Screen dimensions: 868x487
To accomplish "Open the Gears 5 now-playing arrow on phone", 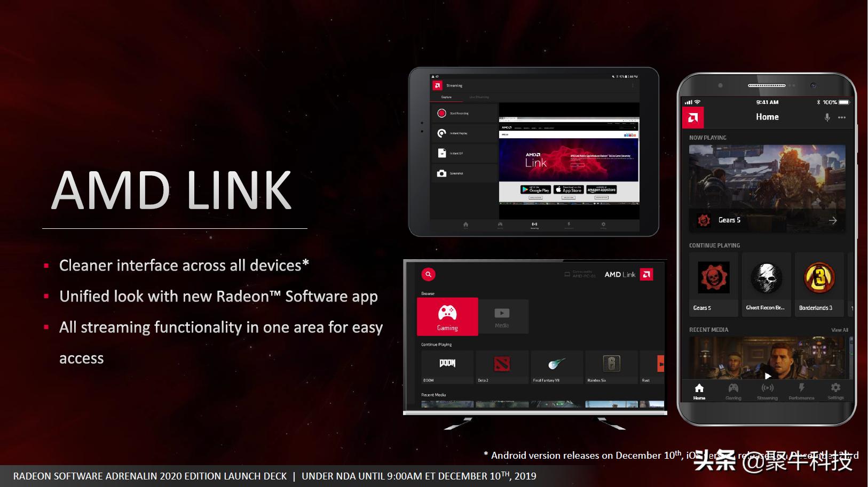I will point(833,220).
